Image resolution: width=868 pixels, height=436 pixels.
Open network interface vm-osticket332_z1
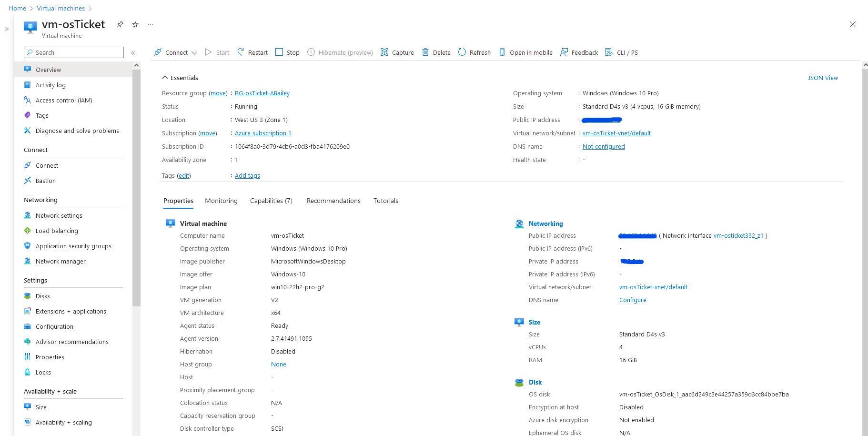738,236
